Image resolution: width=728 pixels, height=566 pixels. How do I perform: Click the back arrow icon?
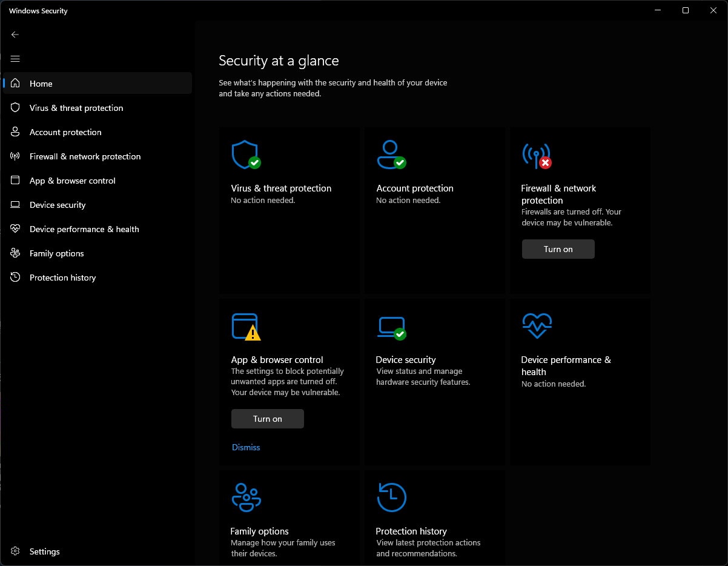point(15,35)
